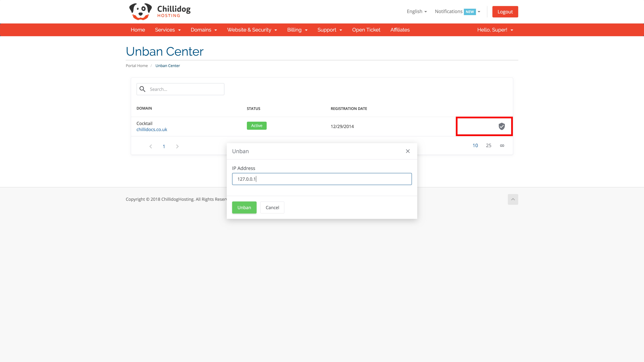This screenshot has height=362, width=644.
Task: Click the Logout button
Action: [x=505, y=12]
